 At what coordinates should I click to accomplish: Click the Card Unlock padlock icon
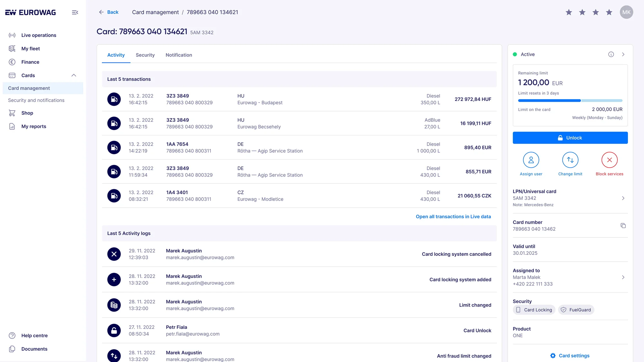click(114, 330)
